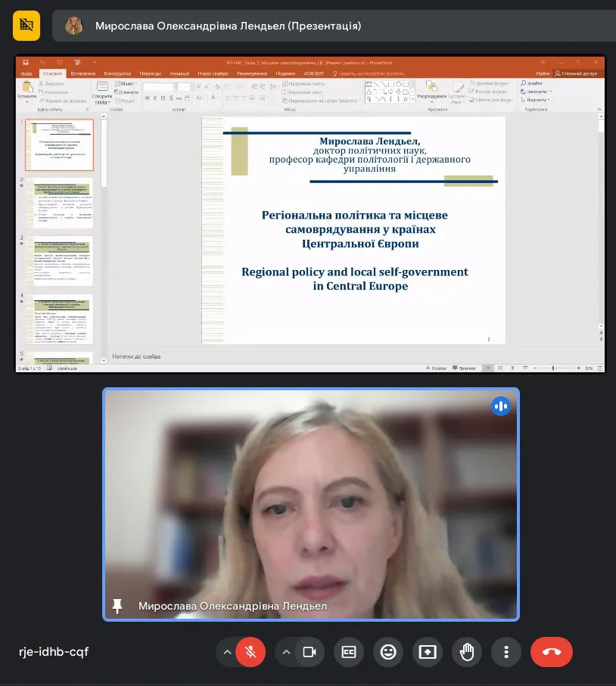
Task: Turn on closed captions
Action: tap(349, 652)
